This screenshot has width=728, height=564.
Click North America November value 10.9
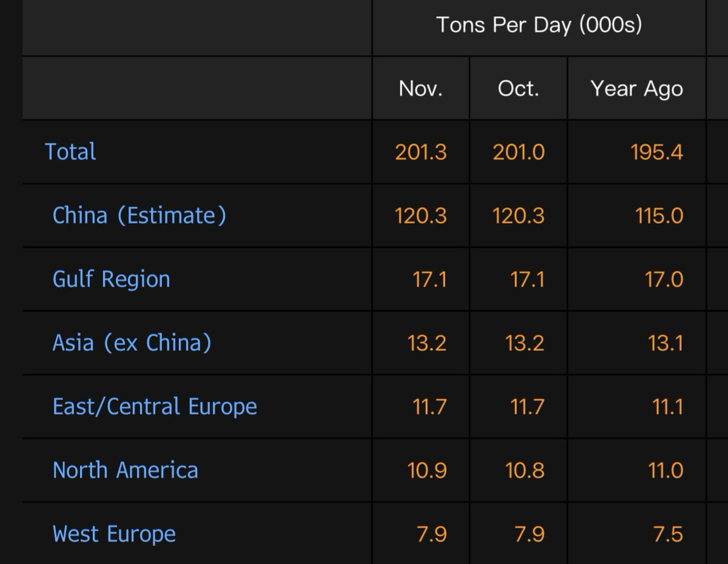pyautogui.click(x=426, y=470)
